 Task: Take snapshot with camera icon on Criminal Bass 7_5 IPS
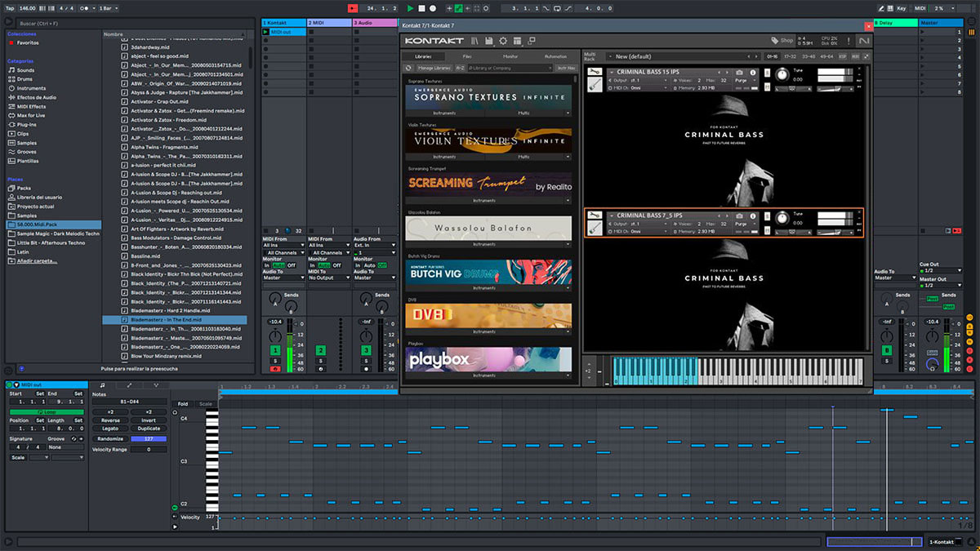[739, 216]
